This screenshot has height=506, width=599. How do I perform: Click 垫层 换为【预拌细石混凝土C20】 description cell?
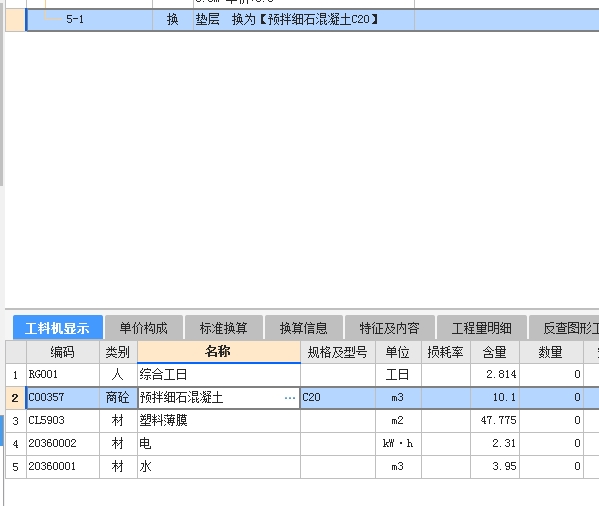point(304,19)
